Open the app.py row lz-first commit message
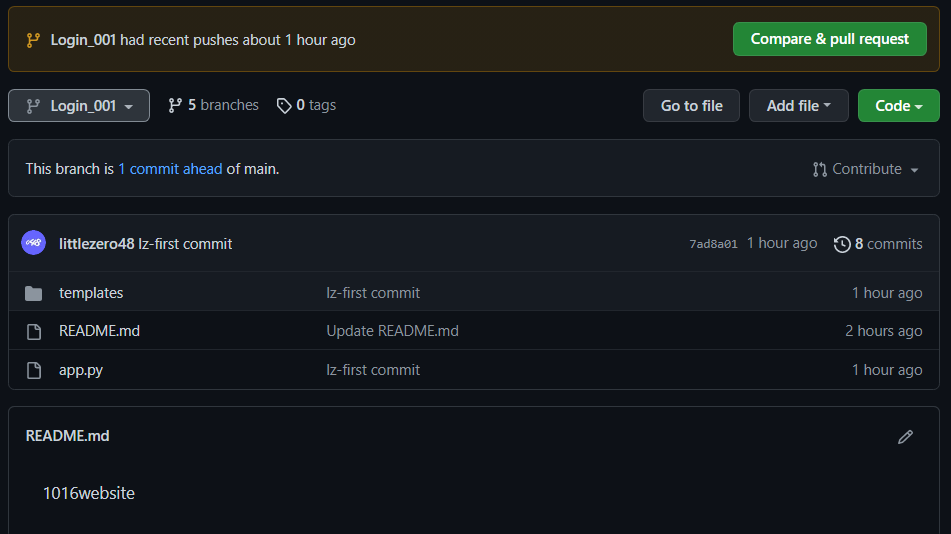This screenshot has width=951, height=534. 373,370
